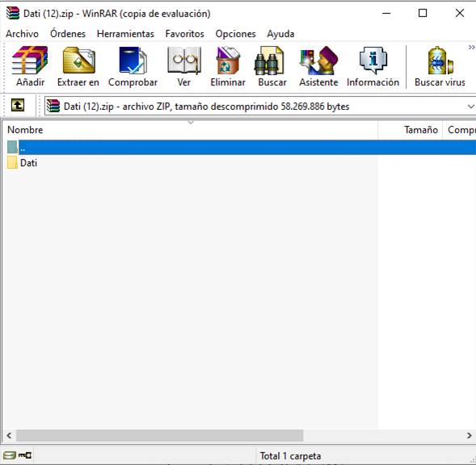This screenshot has height=465, width=476.
Task: Go up one level arrow button
Action: [x=18, y=105]
